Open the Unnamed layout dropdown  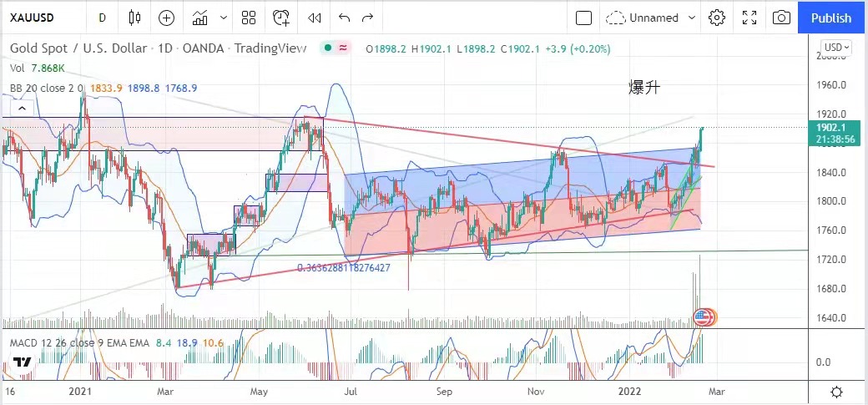coord(653,18)
